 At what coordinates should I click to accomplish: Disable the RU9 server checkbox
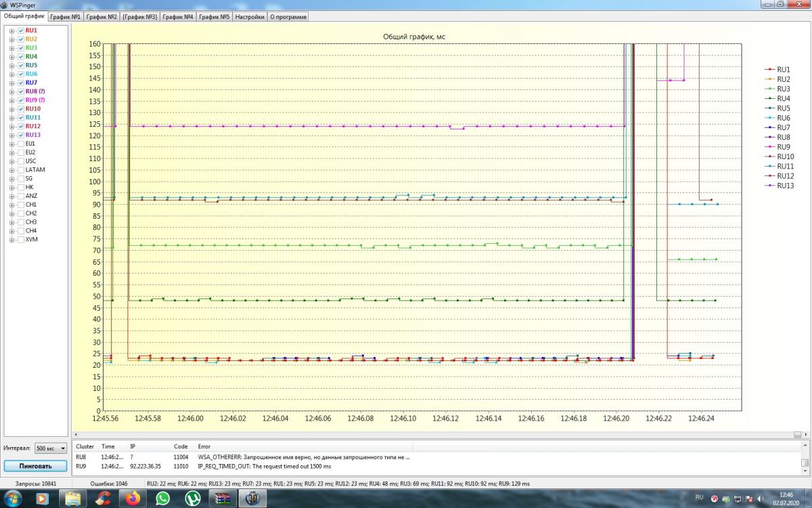[21, 100]
